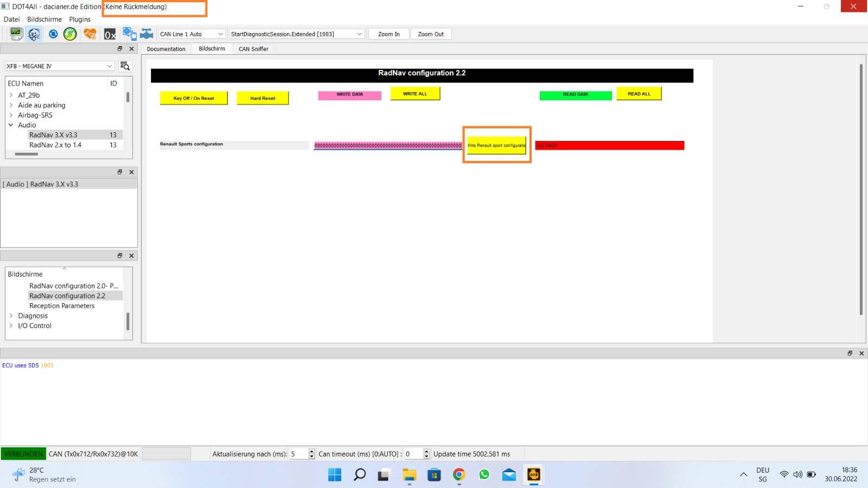868x488 pixels.
Task: Open the CAN Line 1 Auto dropdown
Action: click(x=192, y=34)
